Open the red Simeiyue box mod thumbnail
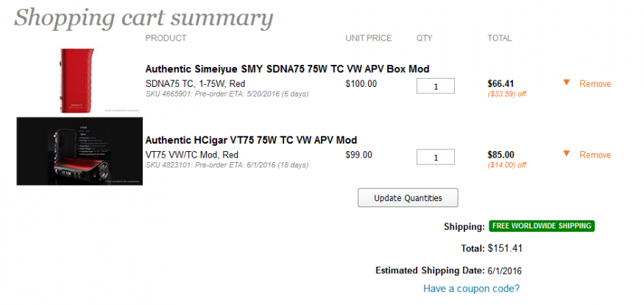 point(78,81)
